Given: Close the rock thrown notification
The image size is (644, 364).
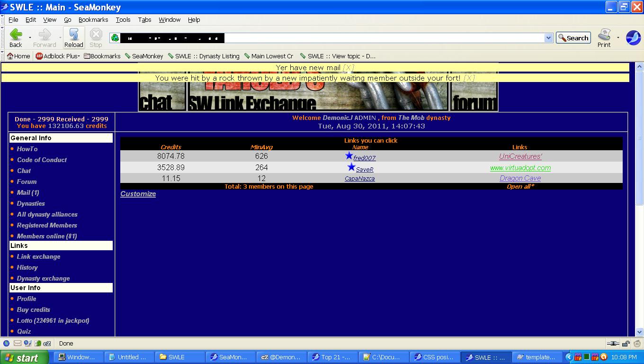Looking at the screenshot, I should coord(469,78).
